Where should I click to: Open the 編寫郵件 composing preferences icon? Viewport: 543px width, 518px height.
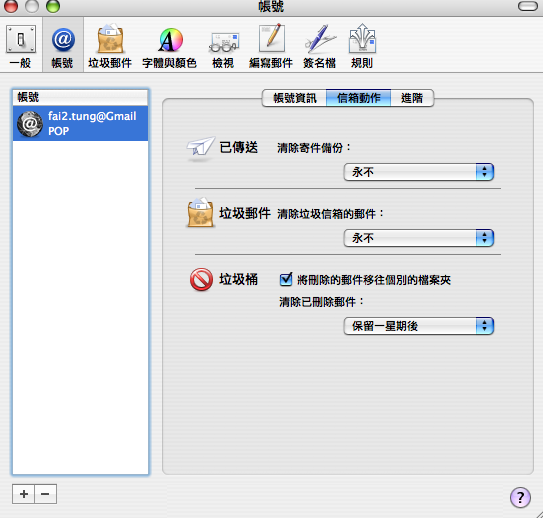click(271, 46)
